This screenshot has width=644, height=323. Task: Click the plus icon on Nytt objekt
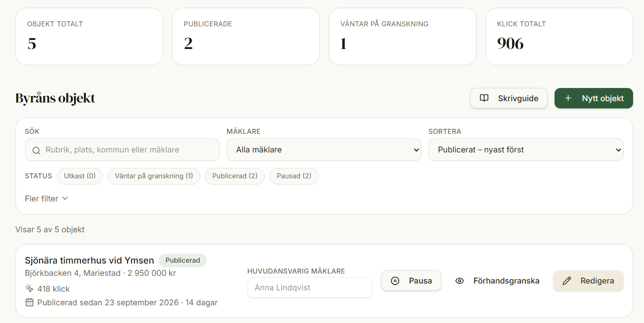(568, 98)
